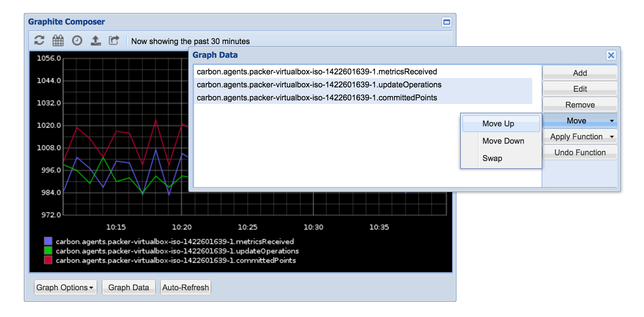
Task: Click the Add button
Action: click(580, 73)
